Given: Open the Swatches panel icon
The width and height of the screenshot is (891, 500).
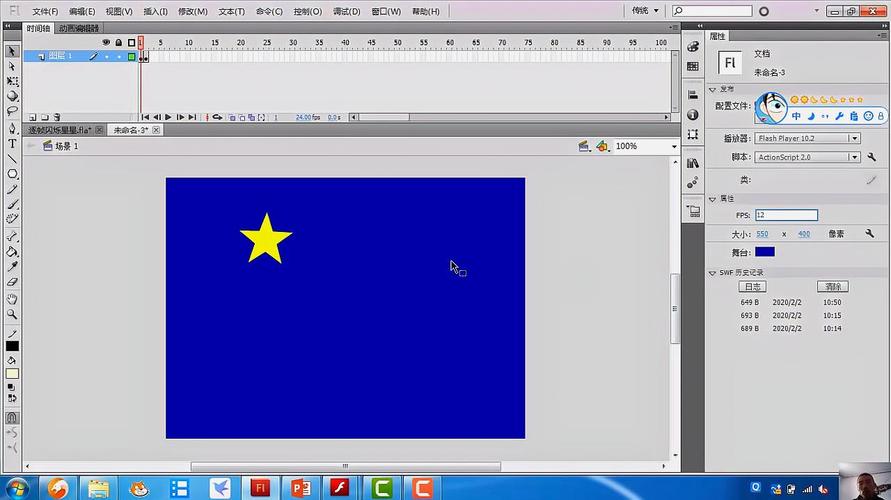Looking at the screenshot, I should 693,66.
